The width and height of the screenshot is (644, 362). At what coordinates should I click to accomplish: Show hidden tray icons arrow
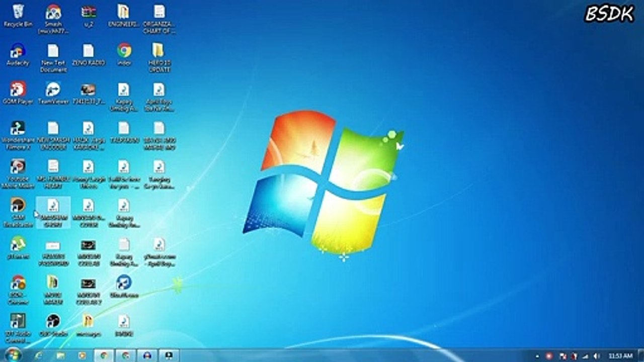click(x=537, y=356)
